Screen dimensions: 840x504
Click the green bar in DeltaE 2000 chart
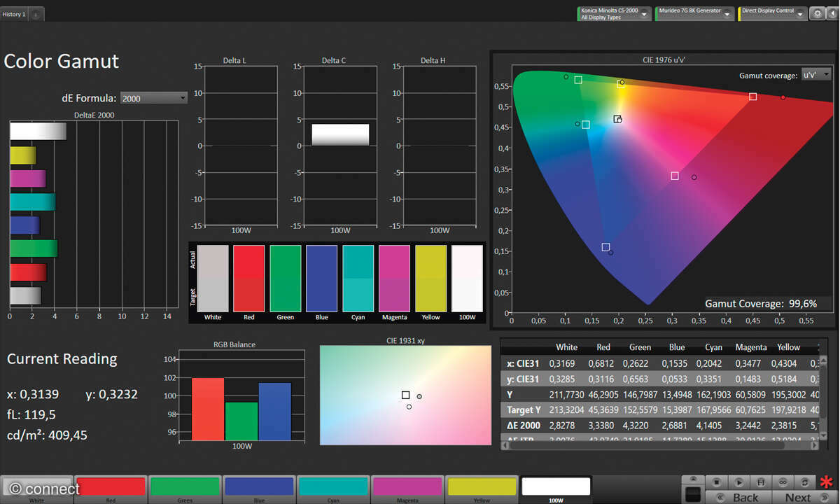[x=34, y=248]
